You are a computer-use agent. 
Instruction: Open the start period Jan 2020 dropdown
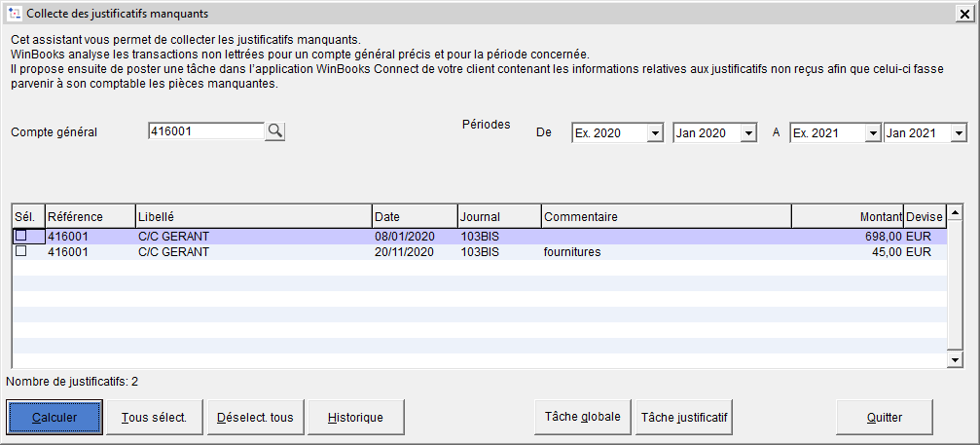tap(747, 133)
